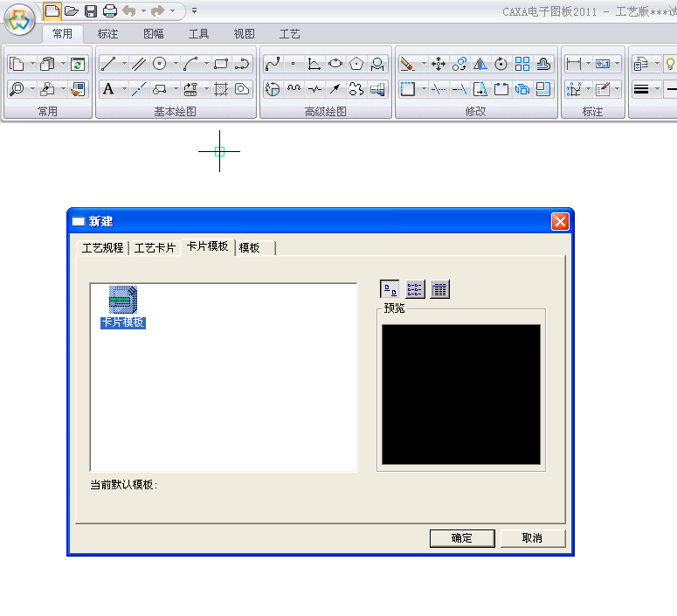Select the 卡片模板 template item
Viewport: 677px width, 616px height.
coord(122,308)
